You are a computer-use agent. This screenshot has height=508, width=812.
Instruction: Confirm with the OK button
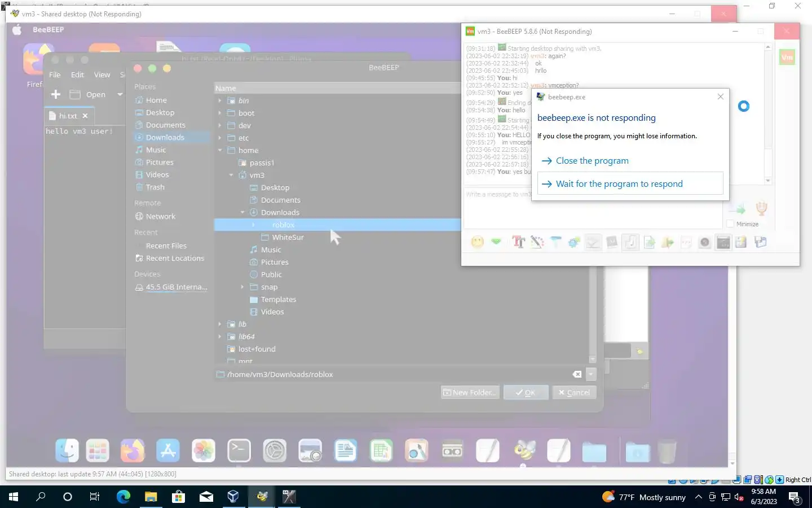[526, 392]
